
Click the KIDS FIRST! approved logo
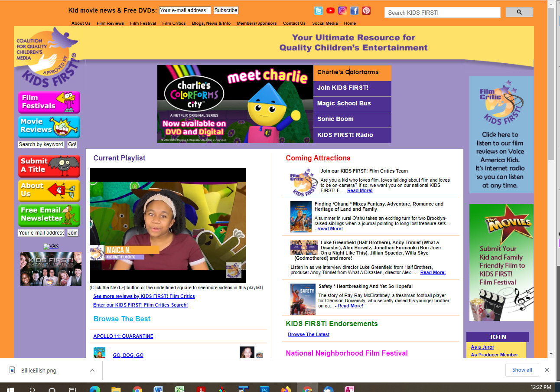48,56
